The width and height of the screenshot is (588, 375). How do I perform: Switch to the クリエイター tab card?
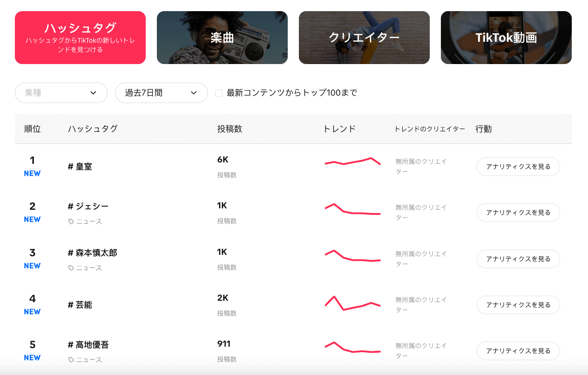(364, 38)
